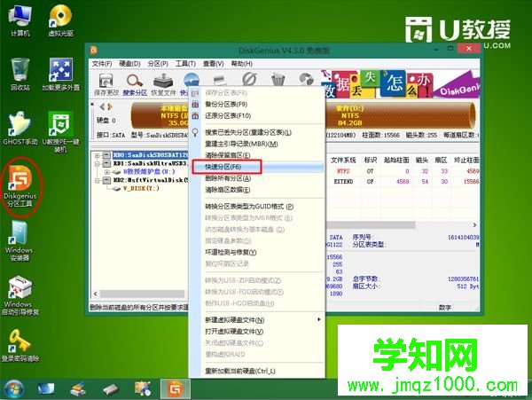Select HD0:SanDisk disk in tree

(x=151, y=155)
